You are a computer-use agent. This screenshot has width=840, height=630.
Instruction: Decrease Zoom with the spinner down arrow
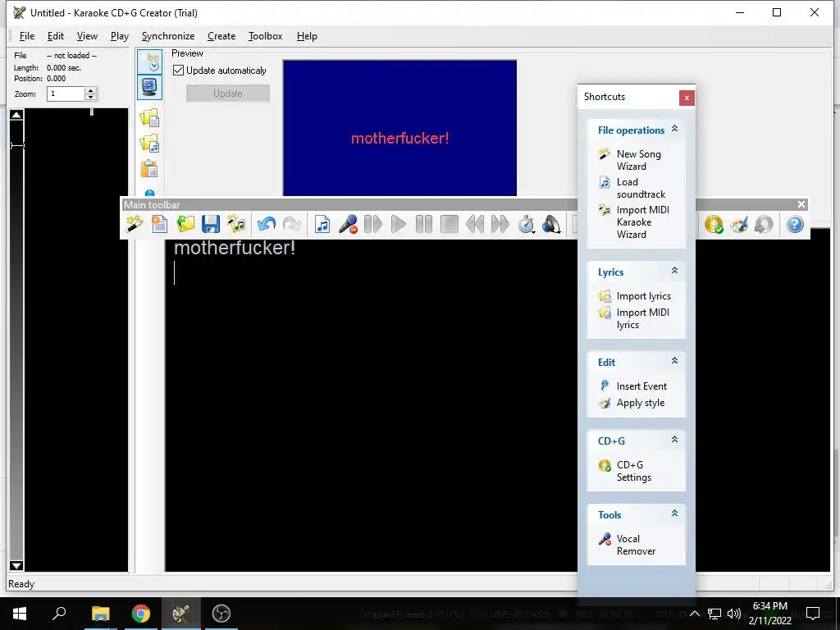[91, 97]
